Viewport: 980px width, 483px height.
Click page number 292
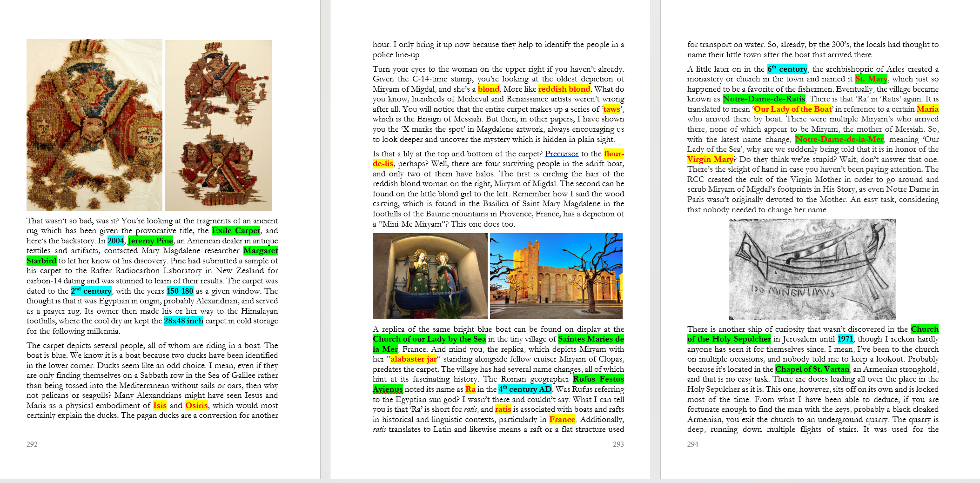[x=32, y=444]
